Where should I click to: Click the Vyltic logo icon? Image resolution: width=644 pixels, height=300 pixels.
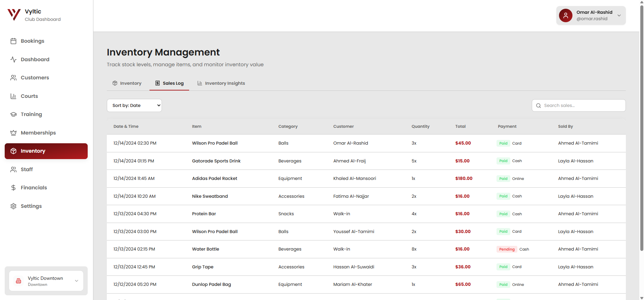point(14,15)
